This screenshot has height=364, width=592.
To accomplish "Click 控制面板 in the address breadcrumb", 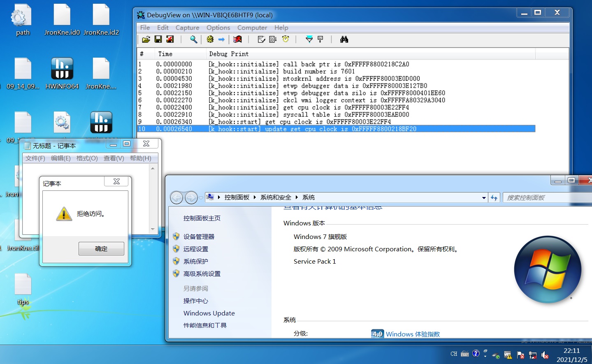I will [237, 197].
